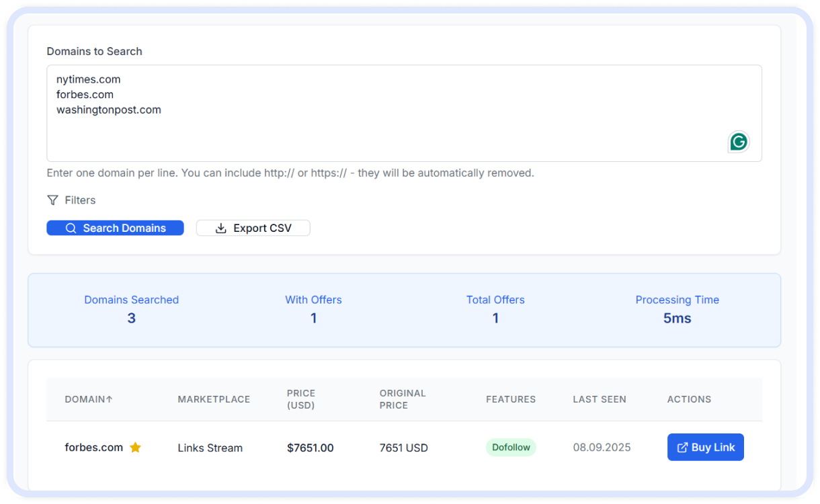The width and height of the screenshot is (820, 504).
Task: Click inside the Domains to Search text area
Action: tap(403, 111)
